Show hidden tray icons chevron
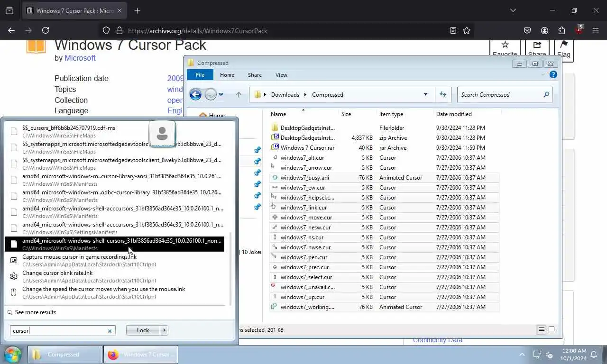The width and height of the screenshot is (607, 364). (522, 355)
